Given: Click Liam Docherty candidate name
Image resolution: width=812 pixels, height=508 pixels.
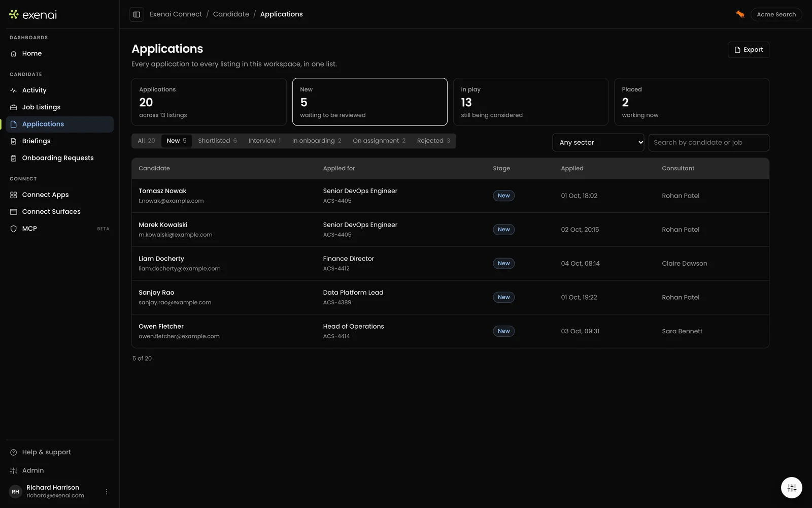Looking at the screenshot, I should pyautogui.click(x=161, y=259).
